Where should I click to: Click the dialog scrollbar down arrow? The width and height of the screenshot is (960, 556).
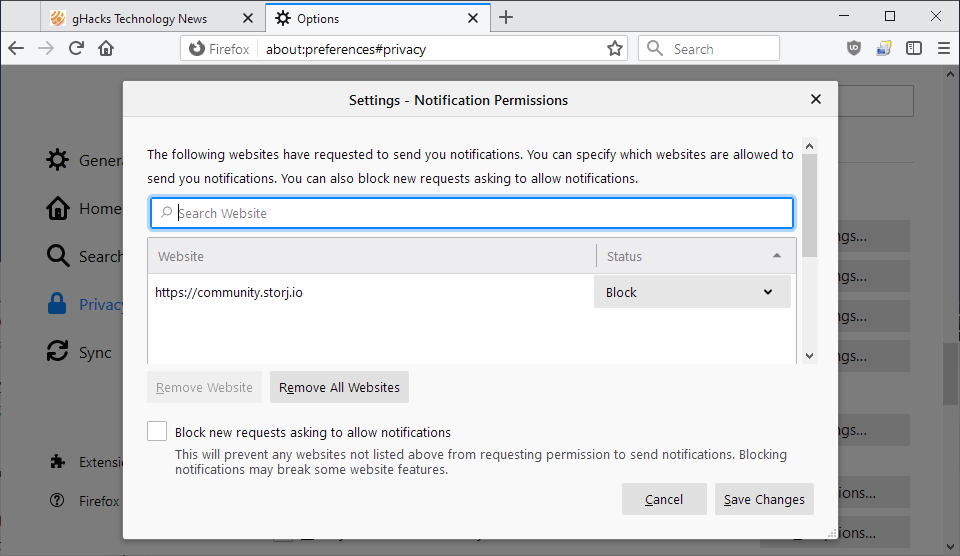[809, 356]
